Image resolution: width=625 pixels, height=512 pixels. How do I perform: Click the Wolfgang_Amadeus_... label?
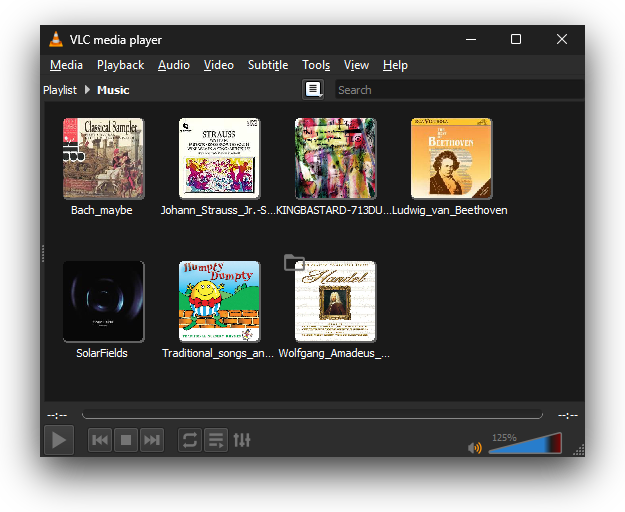[334, 353]
